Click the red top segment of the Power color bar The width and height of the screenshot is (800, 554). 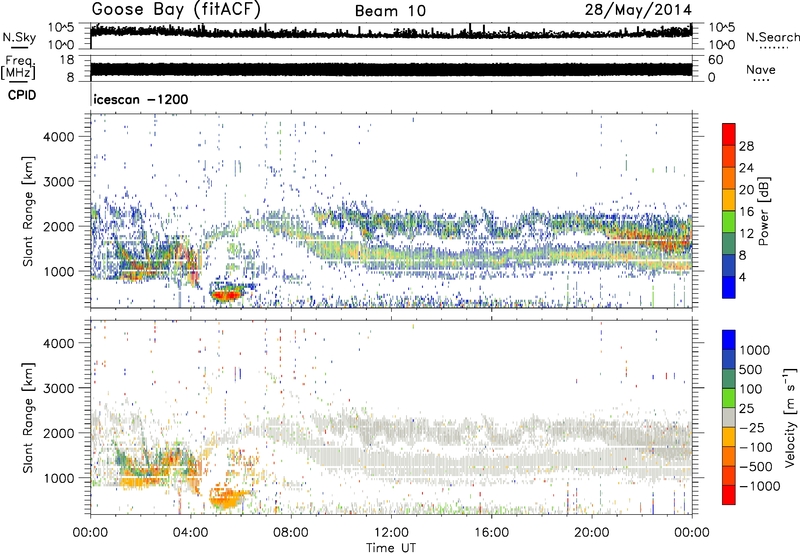(729, 134)
